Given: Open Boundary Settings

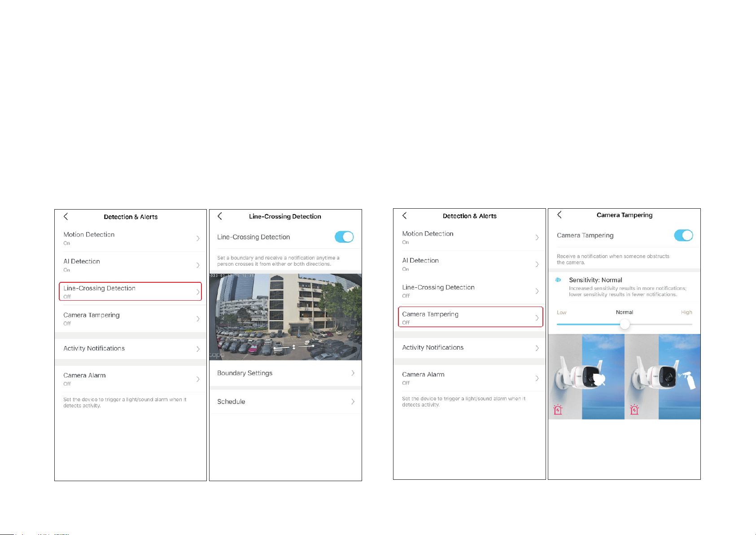Looking at the screenshot, I should [x=285, y=373].
